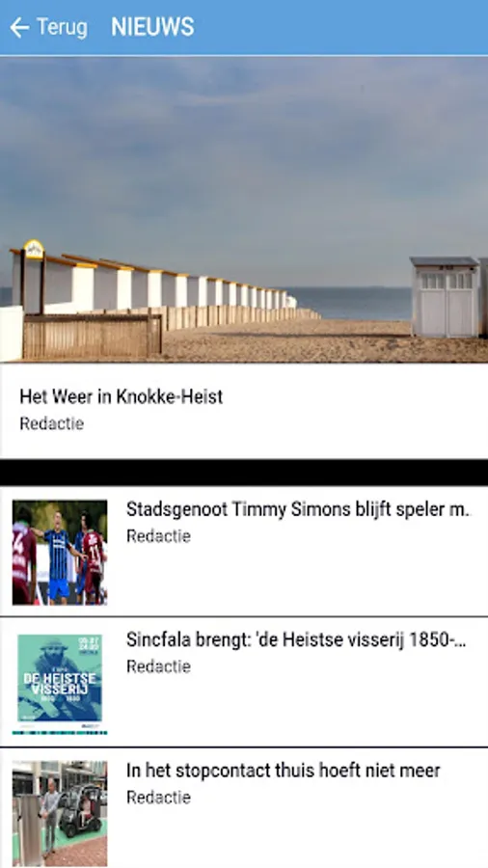Open the electric car charging thumbnail
488x868 pixels.
(x=60, y=813)
